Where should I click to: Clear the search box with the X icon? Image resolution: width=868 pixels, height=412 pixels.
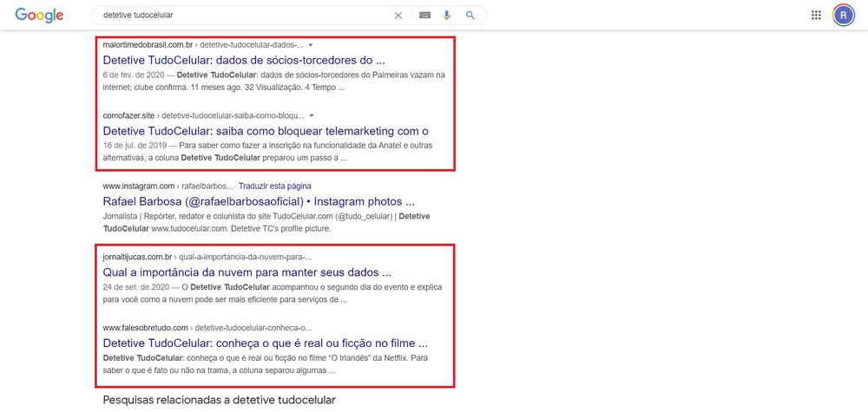pos(398,16)
